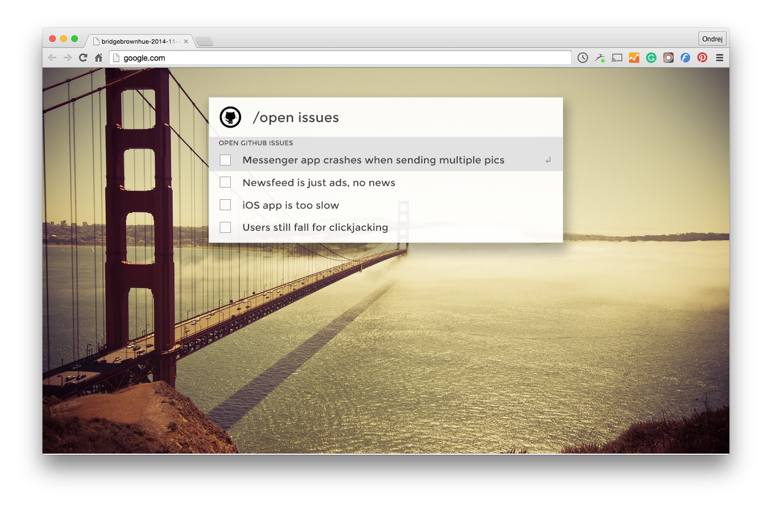Open the Google Cast extension

point(617,58)
